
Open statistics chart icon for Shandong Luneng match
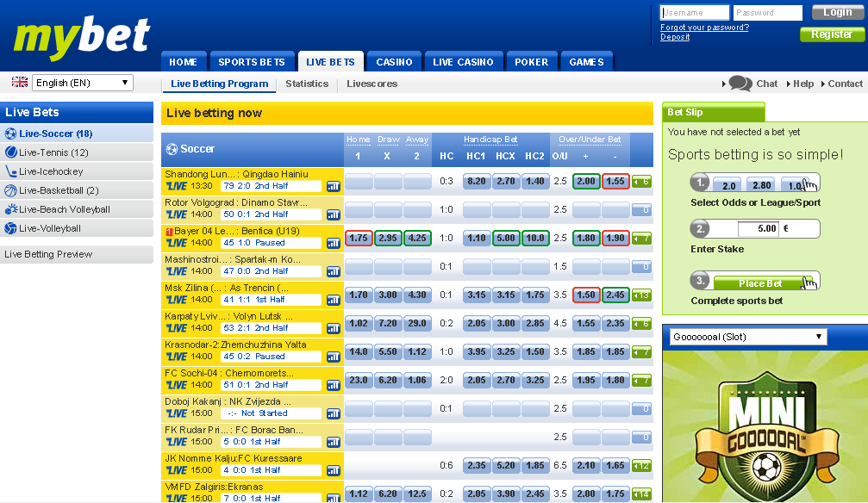tap(334, 186)
